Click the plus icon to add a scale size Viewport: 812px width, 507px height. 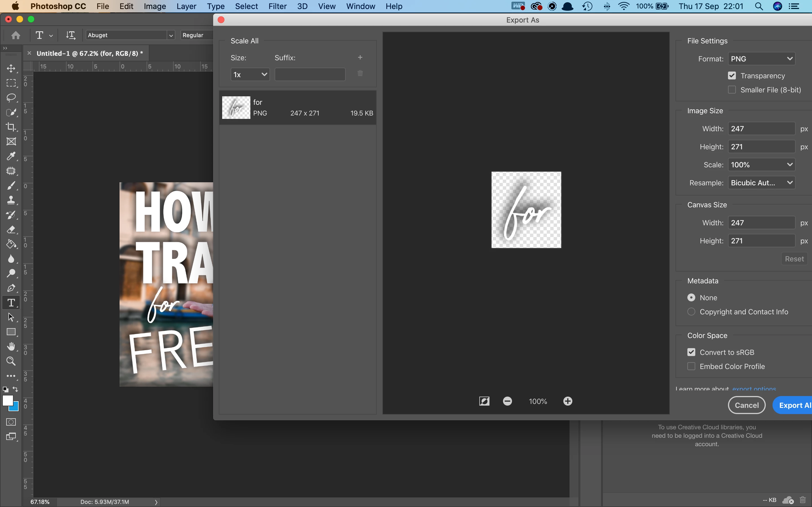360,58
